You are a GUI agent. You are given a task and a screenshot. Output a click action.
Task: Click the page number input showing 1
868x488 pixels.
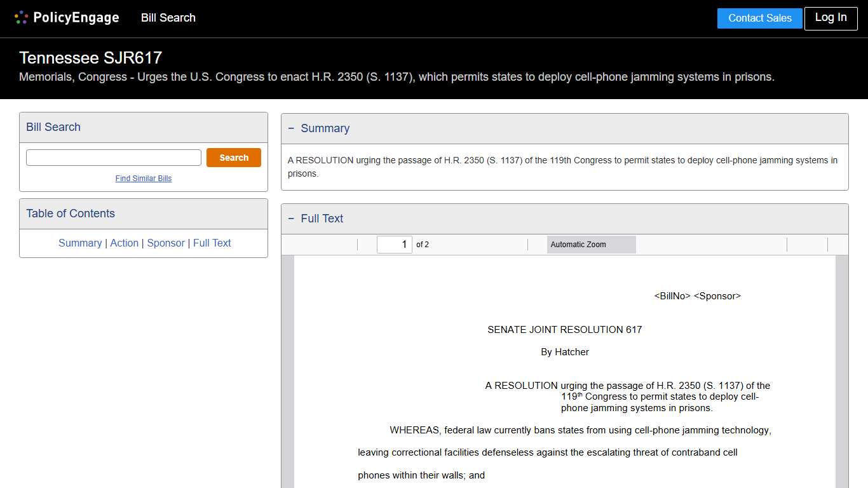[394, 244]
